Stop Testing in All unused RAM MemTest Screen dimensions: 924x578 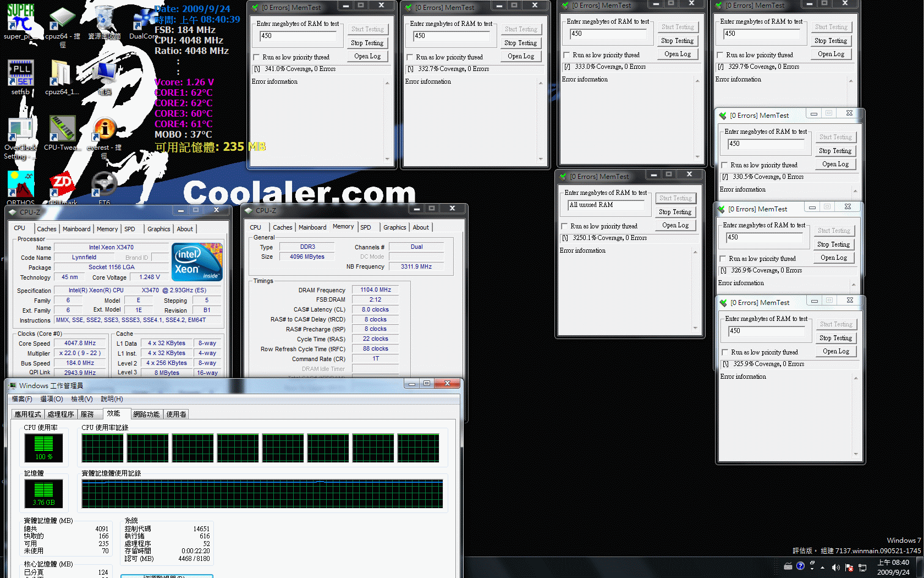click(675, 212)
